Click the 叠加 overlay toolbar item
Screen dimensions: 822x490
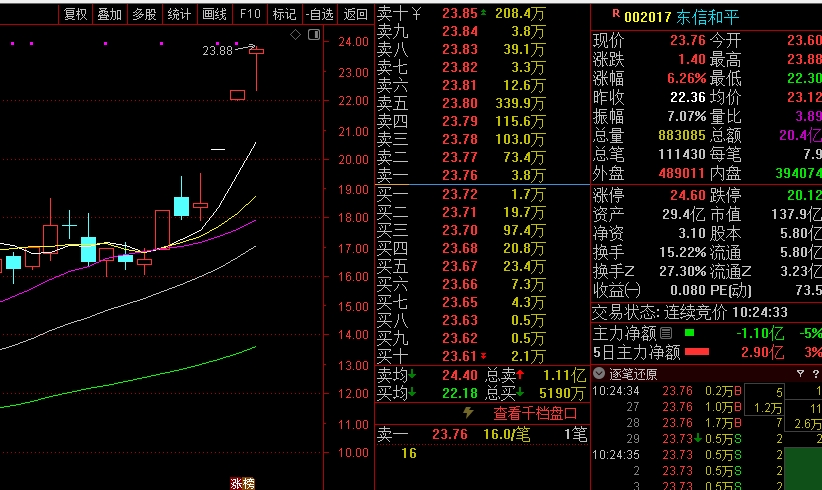coord(109,14)
